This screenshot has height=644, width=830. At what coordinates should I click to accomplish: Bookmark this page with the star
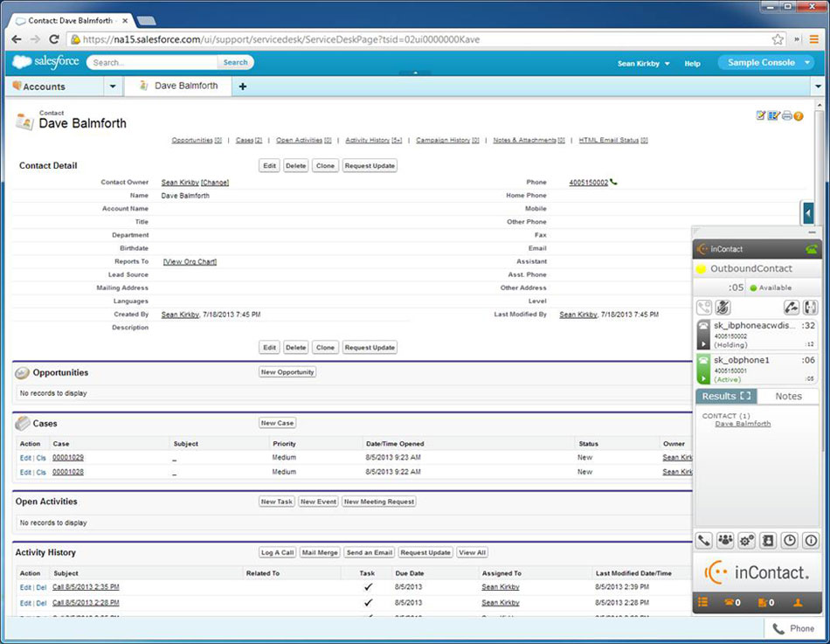[778, 39]
